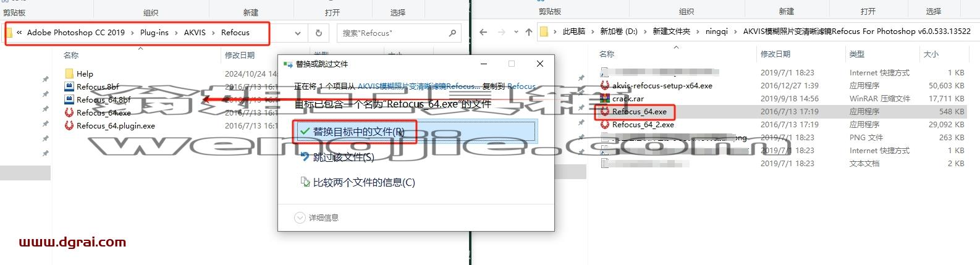The width and height of the screenshot is (980, 265).
Task: Select Refocus.8bf file icon
Action: (69, 86)
